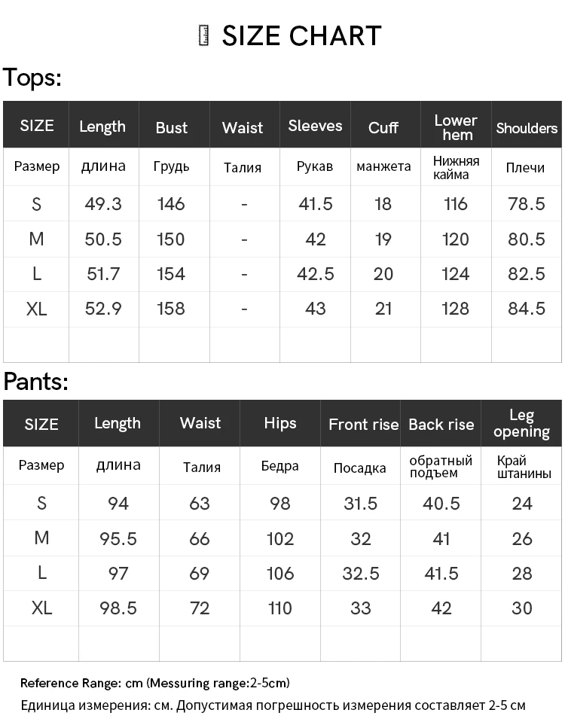
Task: Click the Bust column header in Tops
Action: 172,128
